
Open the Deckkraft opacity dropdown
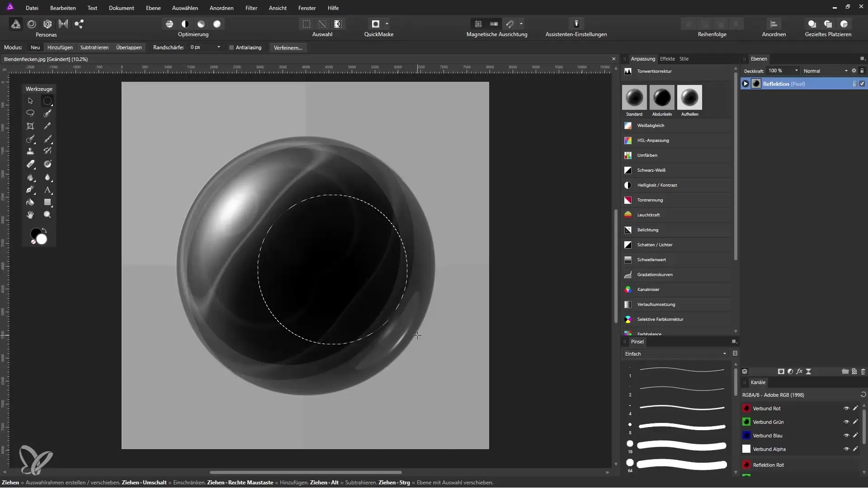797,70
